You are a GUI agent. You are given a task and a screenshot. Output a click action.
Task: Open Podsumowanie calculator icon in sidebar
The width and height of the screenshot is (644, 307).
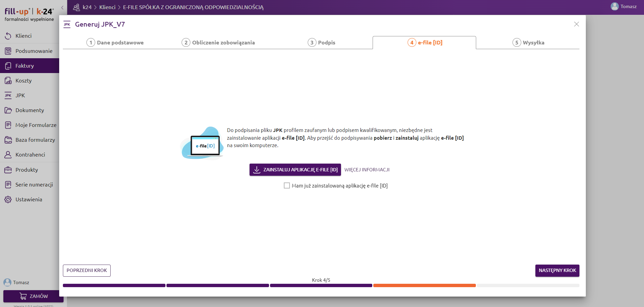(8, 51)
